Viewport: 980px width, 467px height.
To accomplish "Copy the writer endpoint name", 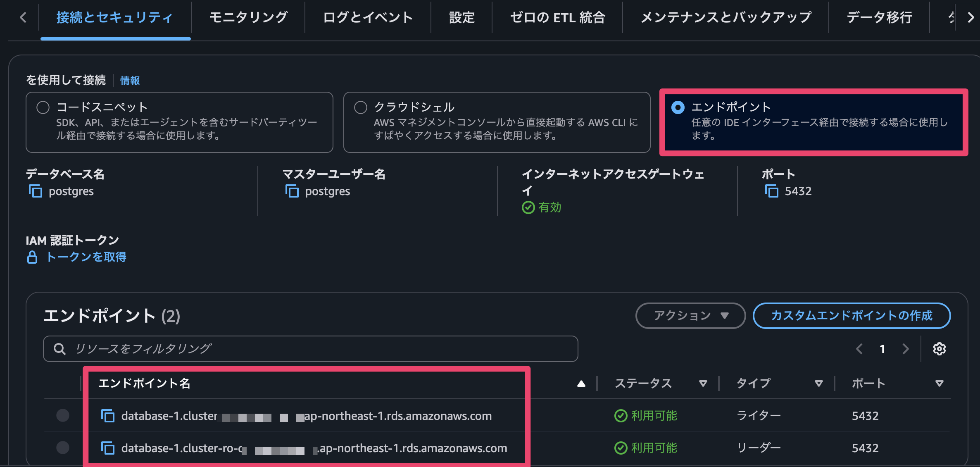I will [109, 416].
